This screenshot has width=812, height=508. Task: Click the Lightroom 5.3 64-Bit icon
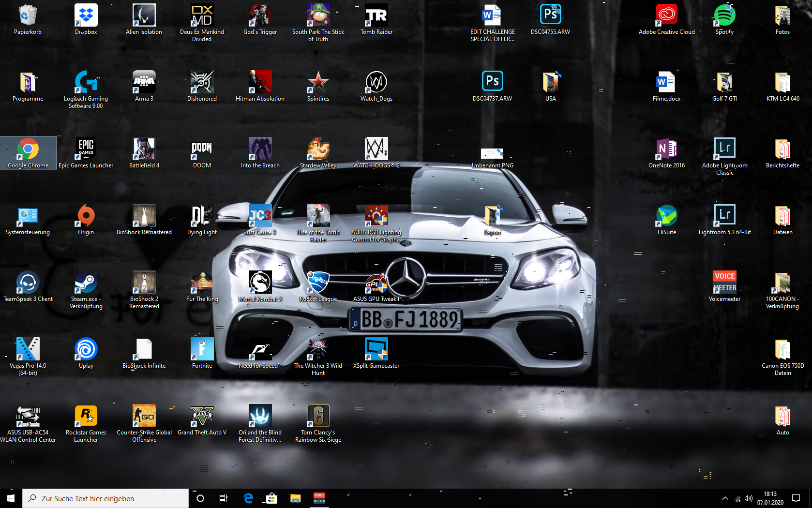point(725,215)
